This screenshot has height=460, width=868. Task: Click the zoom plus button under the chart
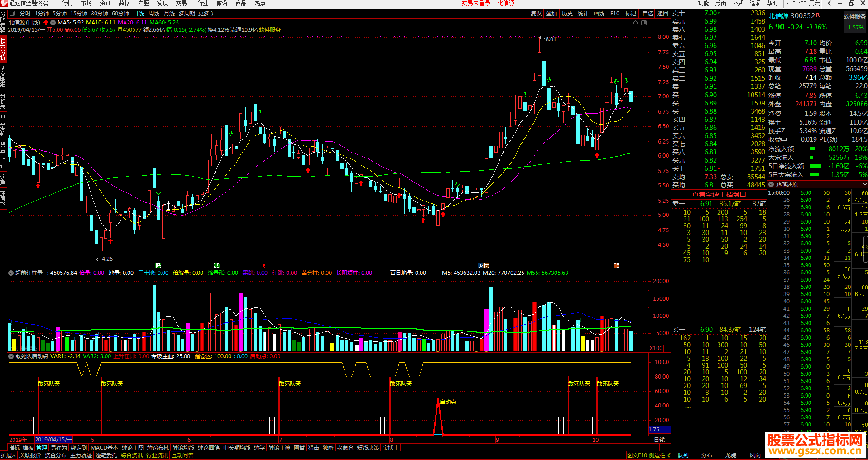point(653,447)
